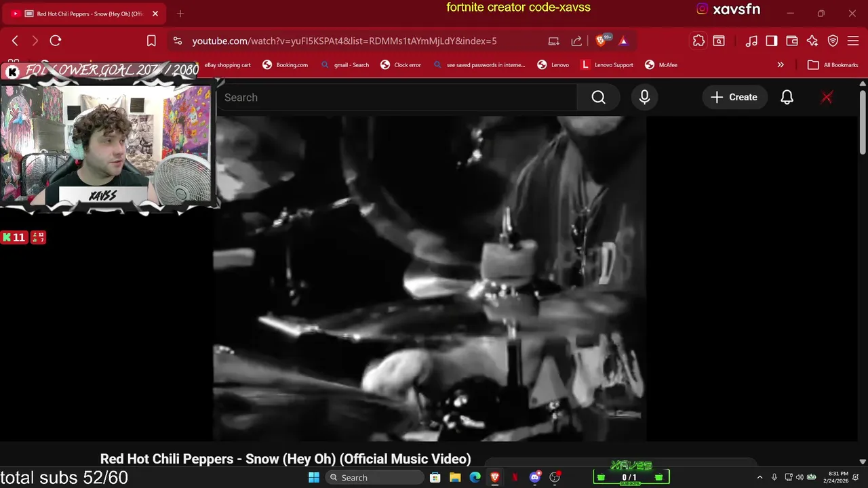
Task: Open the Booking.com bookmark
Action: click(x=285, y=65)
